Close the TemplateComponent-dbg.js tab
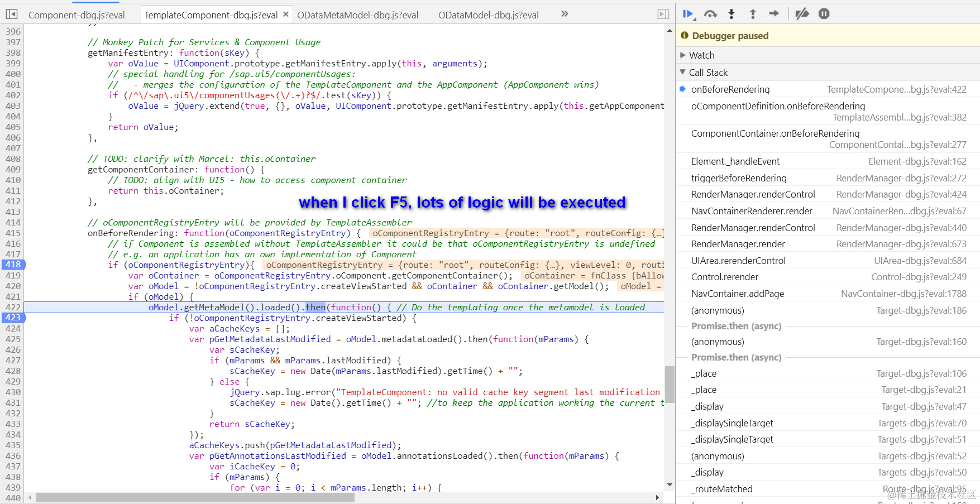This screenshot has height=504, width=980. (286, 15)
